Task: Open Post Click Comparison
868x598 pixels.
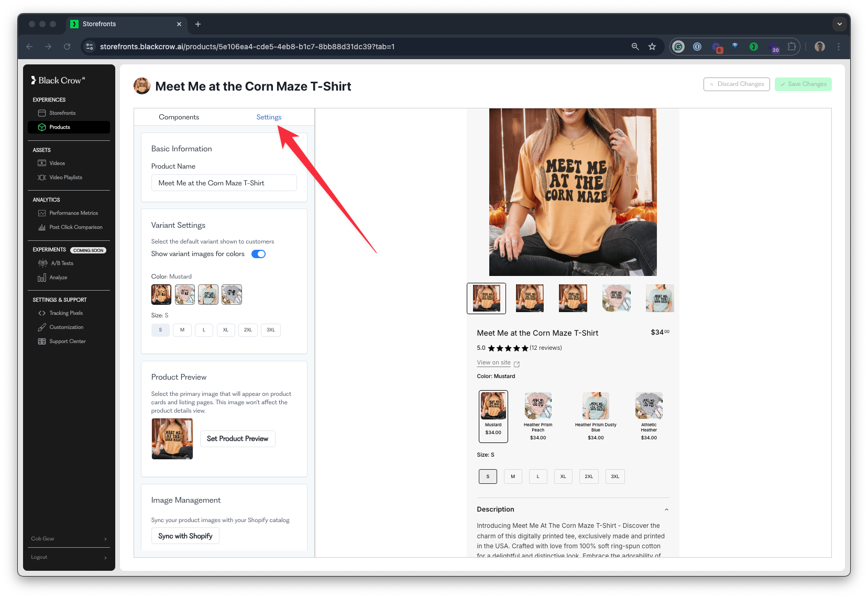Action: click(x=75, y=227)
